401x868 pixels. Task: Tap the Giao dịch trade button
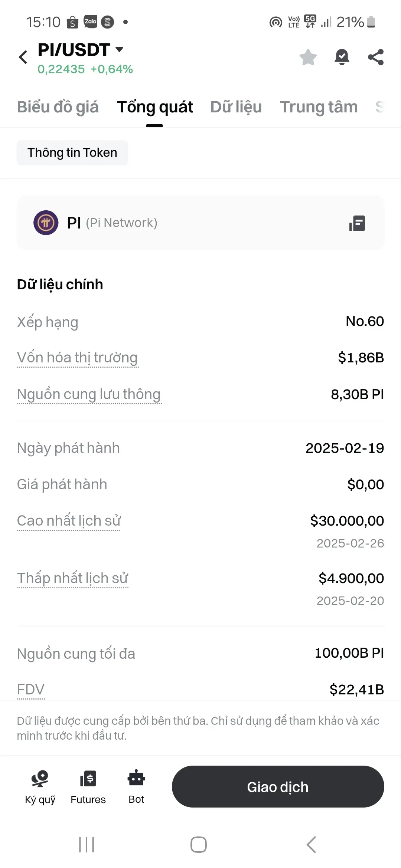click(x=278, y=787)
